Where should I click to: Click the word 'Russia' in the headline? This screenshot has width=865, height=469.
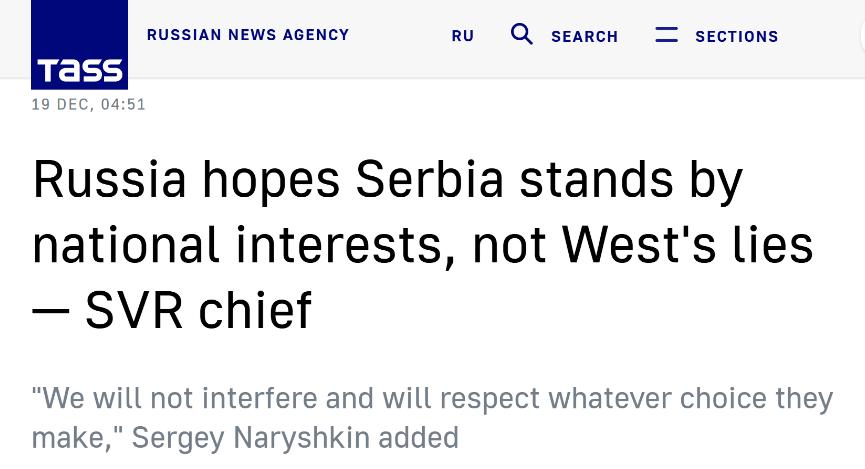click(x=109, y=180)
